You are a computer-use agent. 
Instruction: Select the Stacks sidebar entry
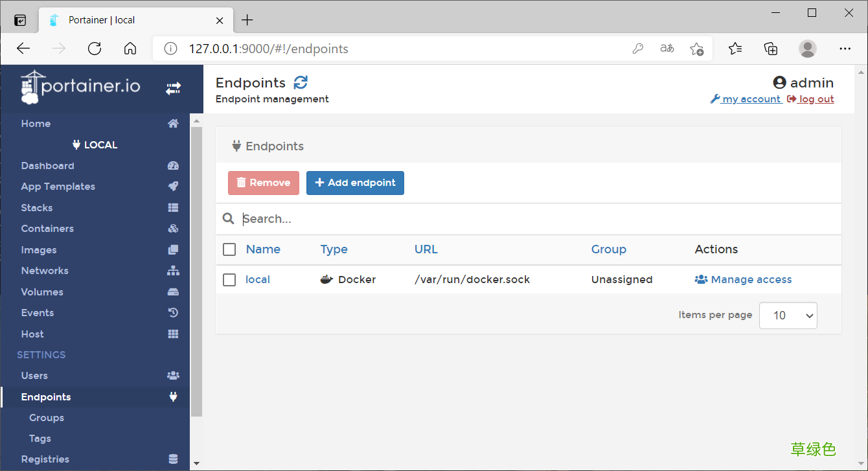tap(36, 207)
